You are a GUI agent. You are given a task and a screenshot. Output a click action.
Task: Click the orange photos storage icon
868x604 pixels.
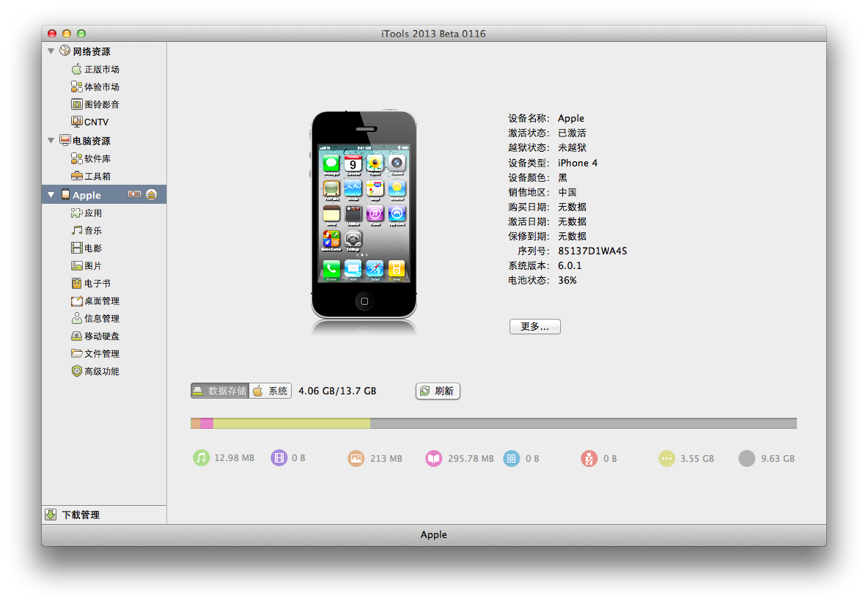click(356, 458)
